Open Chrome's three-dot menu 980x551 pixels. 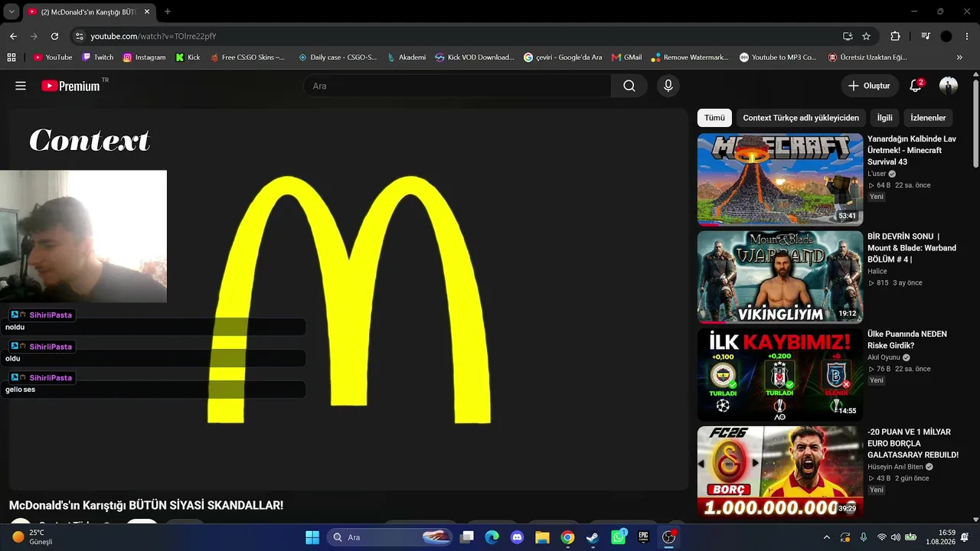pos(967,36)
